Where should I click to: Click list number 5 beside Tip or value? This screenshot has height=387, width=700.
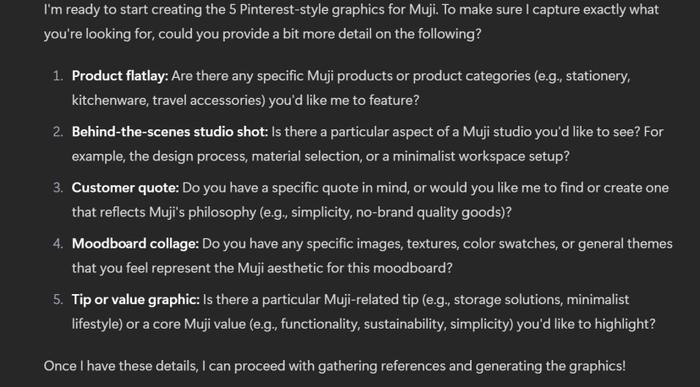tap(58, 300)
